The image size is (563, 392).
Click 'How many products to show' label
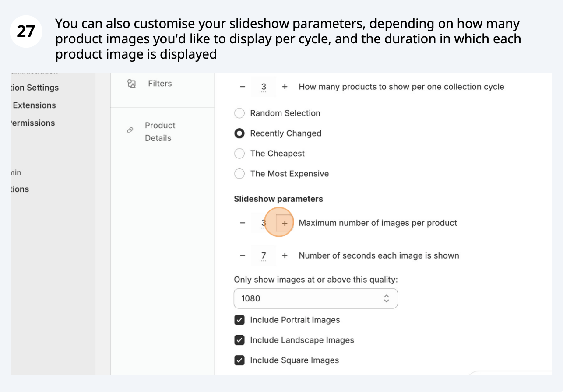pyautogui.click(x=401, y=87)
